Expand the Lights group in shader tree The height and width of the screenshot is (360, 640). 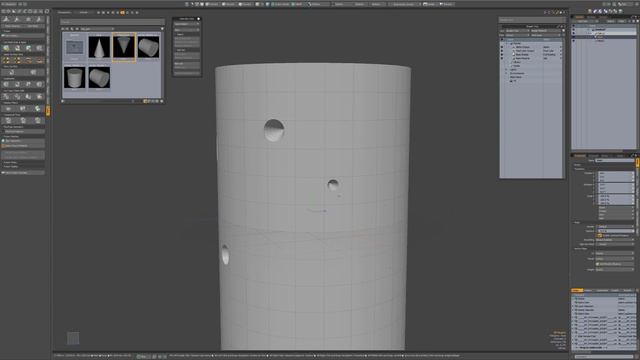(x=507, y=69)
